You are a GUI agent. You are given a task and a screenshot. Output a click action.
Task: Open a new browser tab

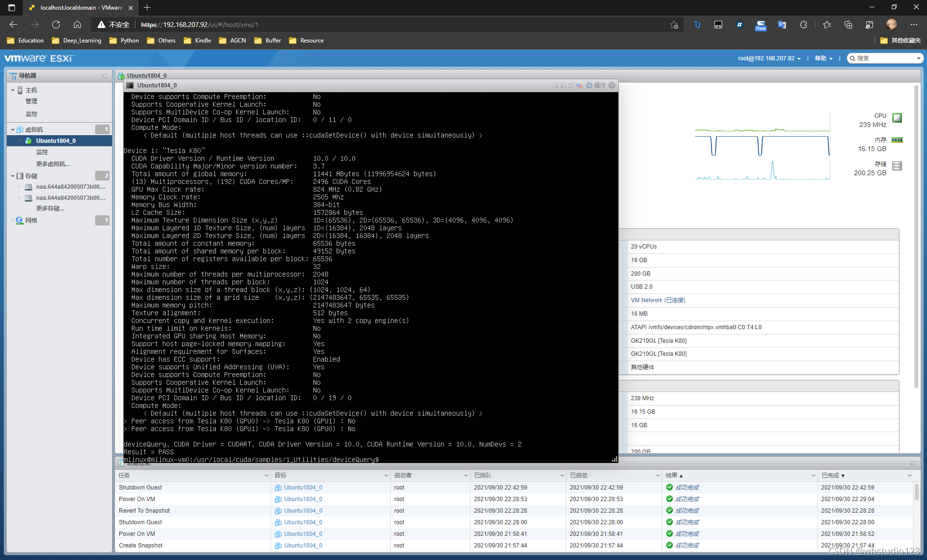147,7
